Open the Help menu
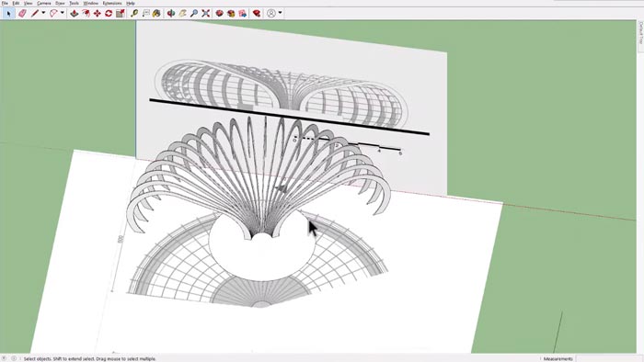 pos(131,3)
